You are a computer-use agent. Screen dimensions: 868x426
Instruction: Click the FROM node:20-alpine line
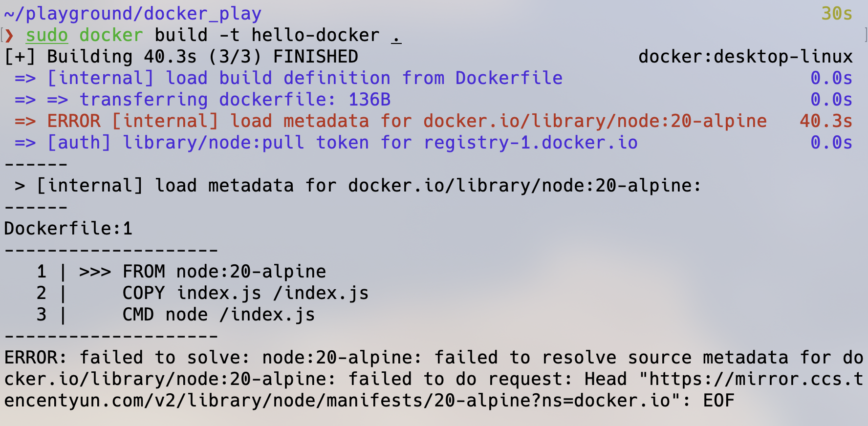pos(224,272)
